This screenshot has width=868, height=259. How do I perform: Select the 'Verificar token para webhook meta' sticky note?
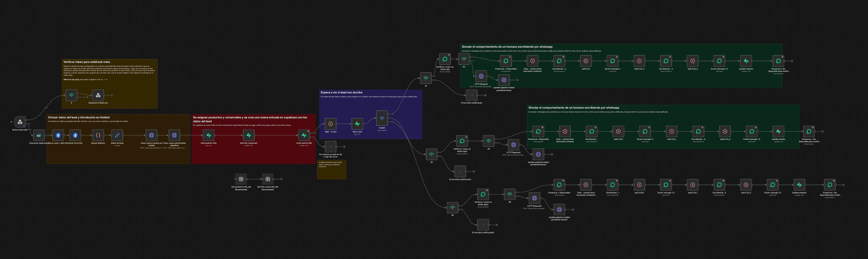pyautogui.click(x=109, y=62)
